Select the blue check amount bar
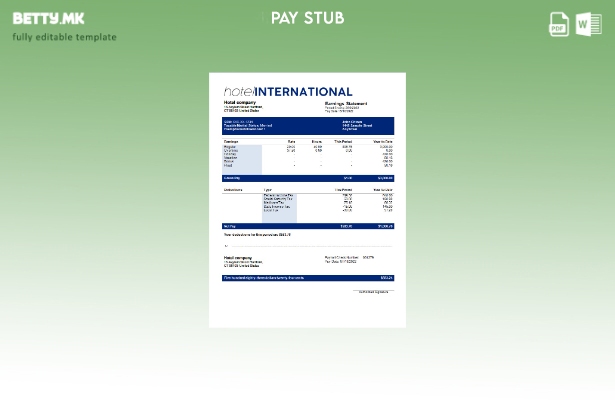This screenshot has width=615, height=400. pyautogui.click(x=307, y=278)
